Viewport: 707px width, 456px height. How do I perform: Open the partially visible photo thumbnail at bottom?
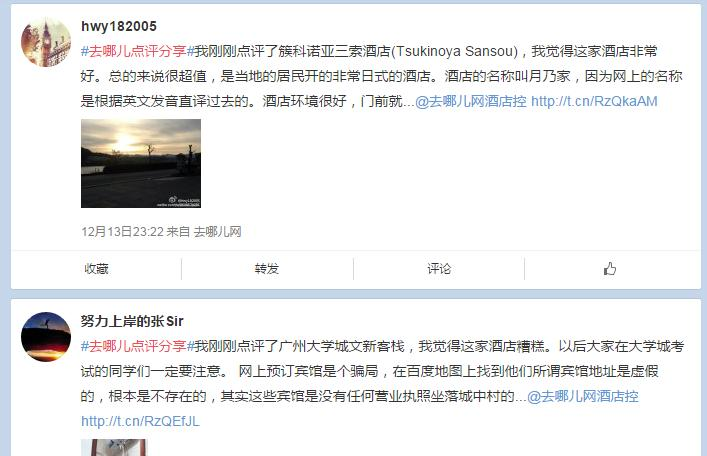[114, 447]
